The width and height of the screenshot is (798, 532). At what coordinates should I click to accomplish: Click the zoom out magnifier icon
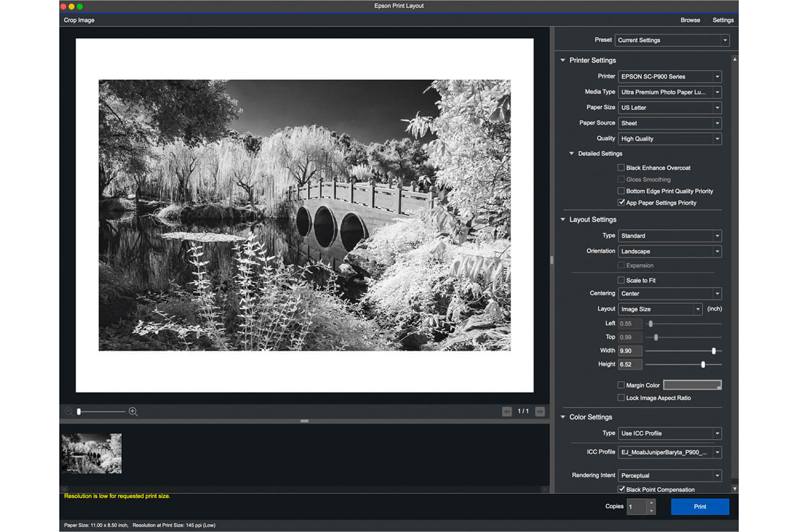pos(68,411)
